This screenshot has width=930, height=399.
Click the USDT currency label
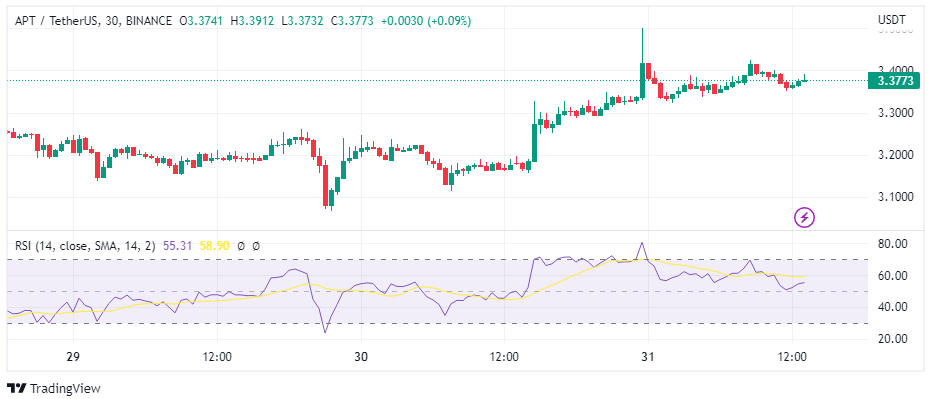(891, 21)
